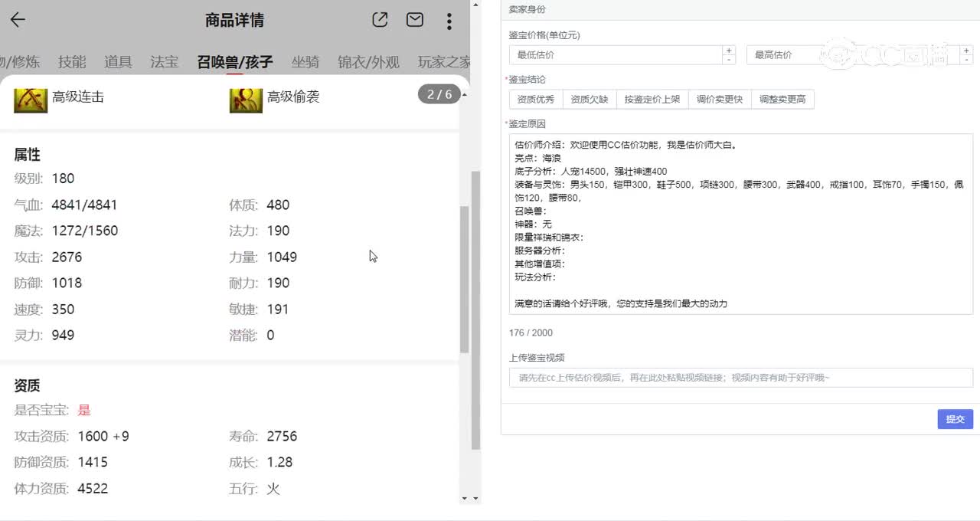Image resolution: width=980 pixels, height=521 pixels.
Task: Click the 上传鉴宝视频 link input field
Action: click(740, 378)
